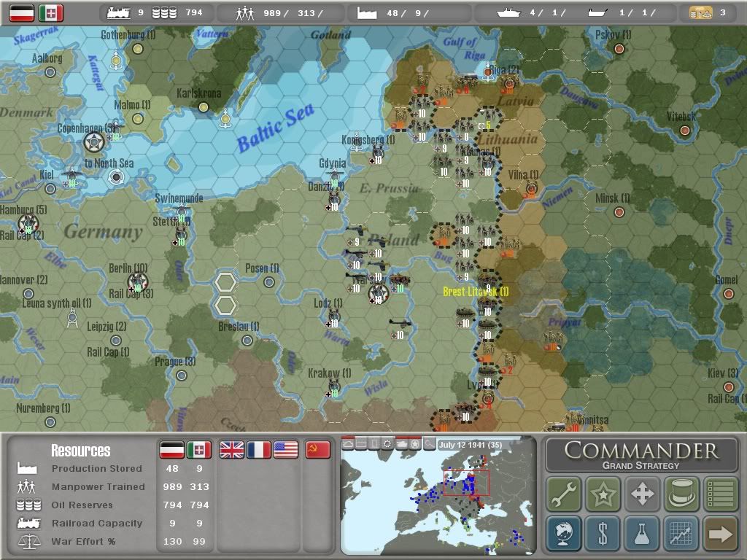The width and height of the screenshot is (747, 560).
Task: Click the Copenhagen city star marker
Action: pos(94,142)
